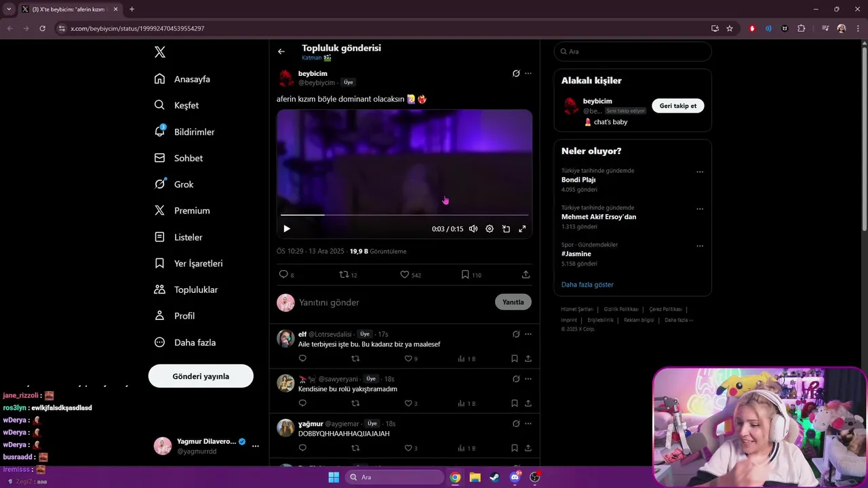Play the video
Image resolution: width=868 pixels, height=488 pixels.
[287, 229]
